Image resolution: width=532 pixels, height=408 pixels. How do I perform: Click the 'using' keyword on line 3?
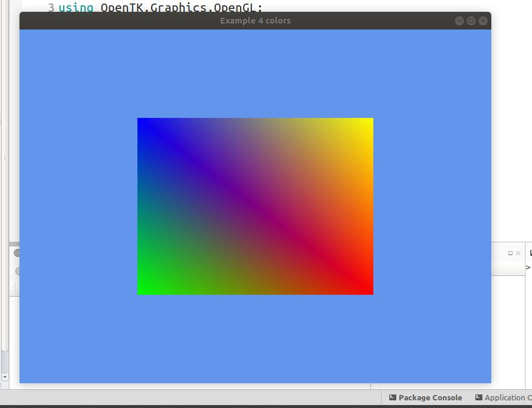coord(75,8)
